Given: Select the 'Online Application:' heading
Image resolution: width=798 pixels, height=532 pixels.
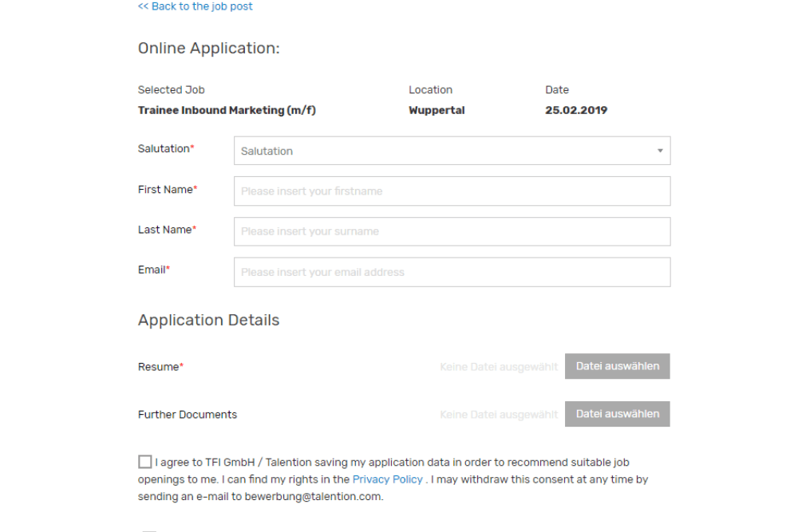Looking at the screenshot, I should [208, 49].
